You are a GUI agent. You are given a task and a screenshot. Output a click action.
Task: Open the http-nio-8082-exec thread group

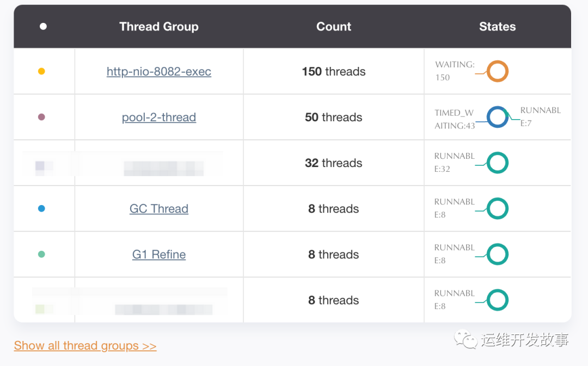tap(159, 72)
